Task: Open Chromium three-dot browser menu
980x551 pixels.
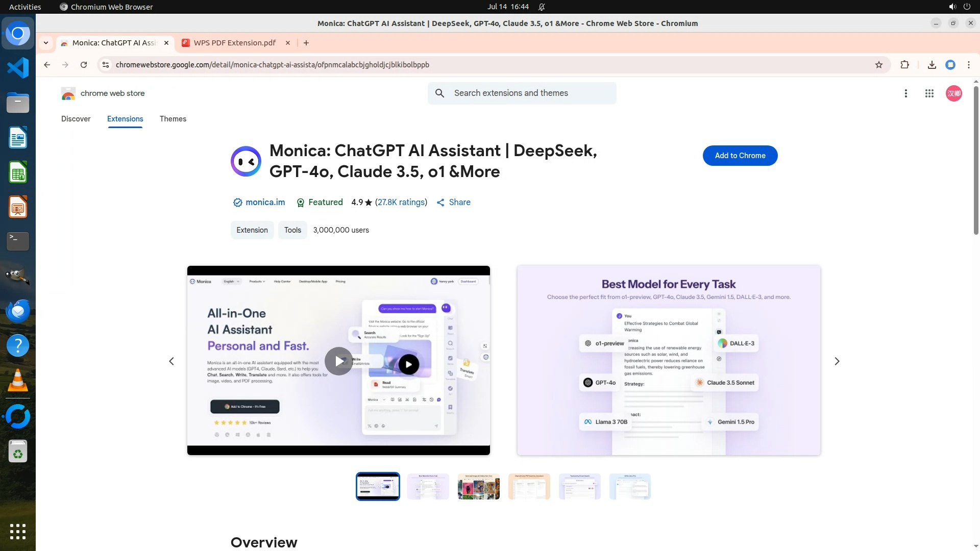Action: click(x=968, y=65)
